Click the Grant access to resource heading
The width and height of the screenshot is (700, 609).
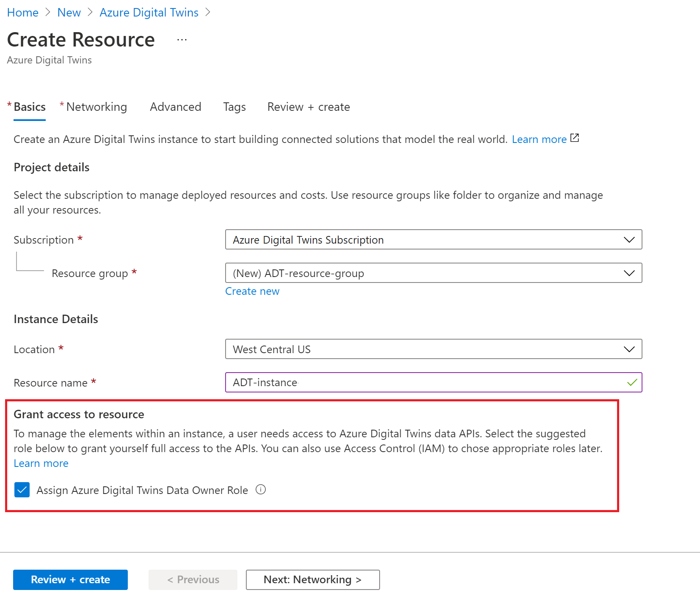79,414
